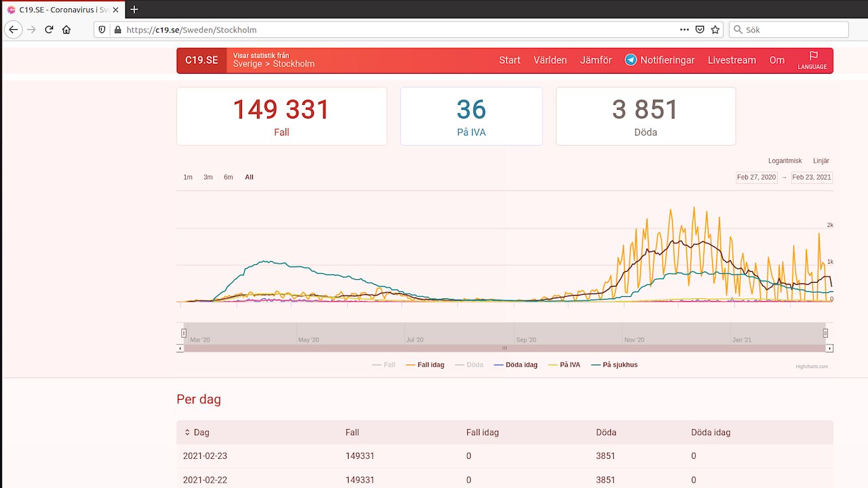Select the 1m range button
This screenshot has height=488, width=868.
click(x=188, y=177)
